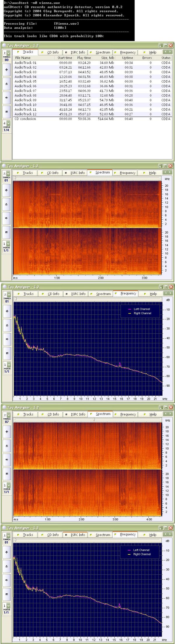Open mode dropdown in last Frequency window

9,605
